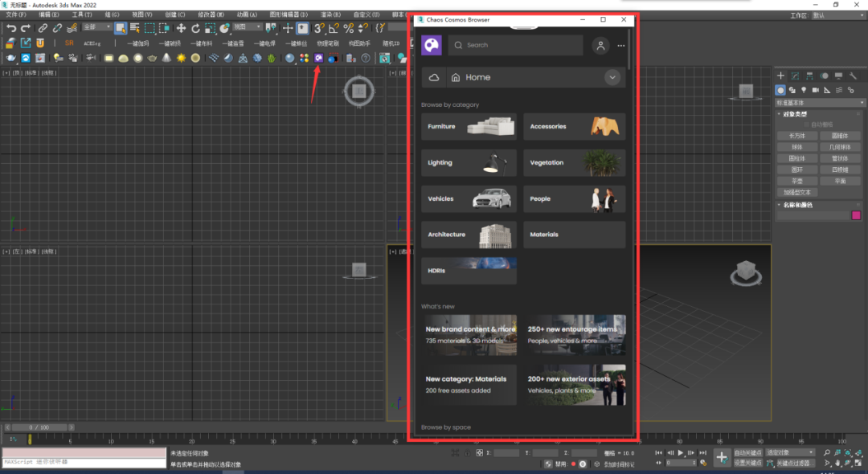The height and width of the screenshot is (474, 868).
Task: Open the Cosmos user account icon
Action: 600,46
